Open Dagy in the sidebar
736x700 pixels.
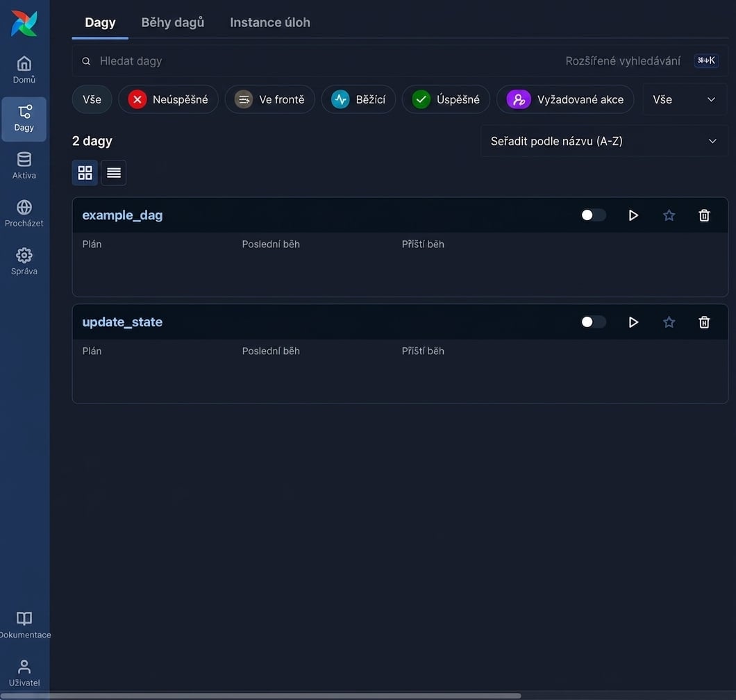click(x=24, y=119)
